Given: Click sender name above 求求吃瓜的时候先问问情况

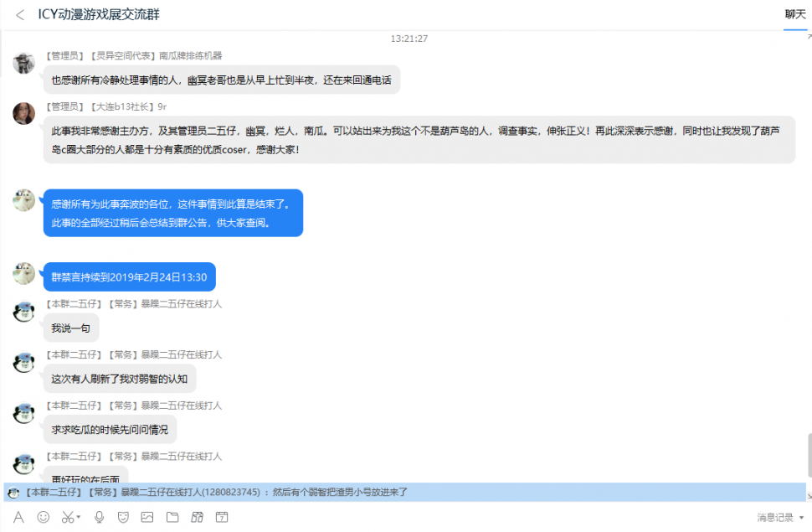Looking at the screenshot, I should (134, 405).
